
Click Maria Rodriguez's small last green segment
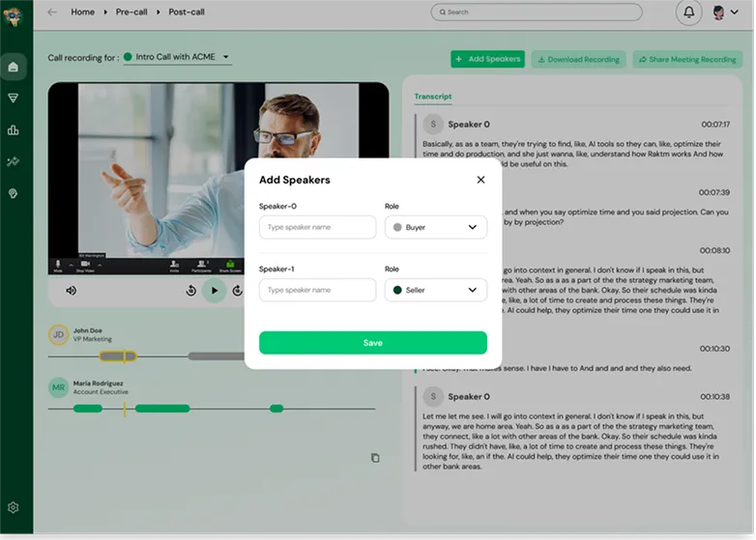(276, 409)
